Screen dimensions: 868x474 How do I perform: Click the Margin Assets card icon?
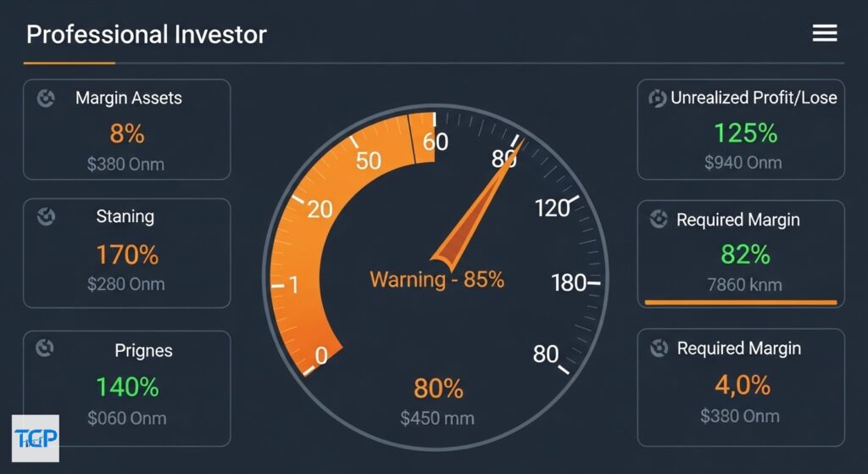[47, 98]
